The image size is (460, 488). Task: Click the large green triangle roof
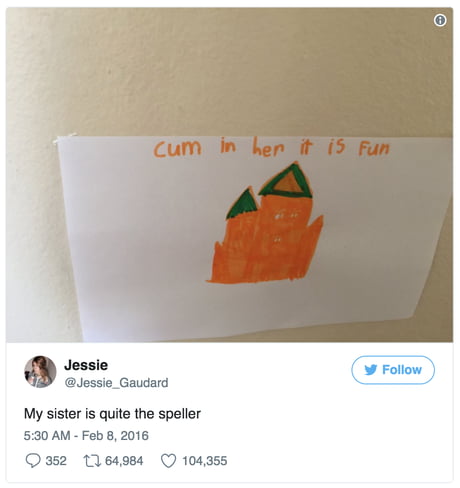(x=286, y=182)
